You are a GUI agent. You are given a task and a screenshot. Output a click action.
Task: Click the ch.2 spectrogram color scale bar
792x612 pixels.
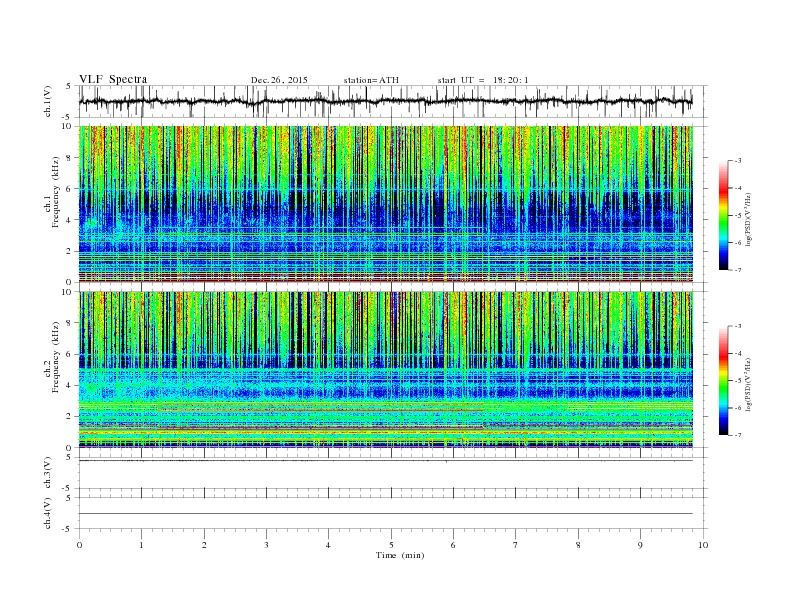723,380
